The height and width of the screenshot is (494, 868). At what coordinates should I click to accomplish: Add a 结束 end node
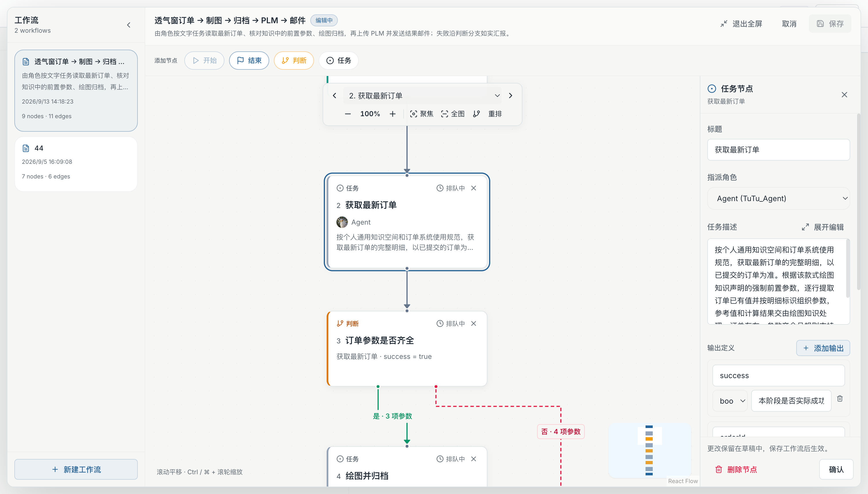249,61
